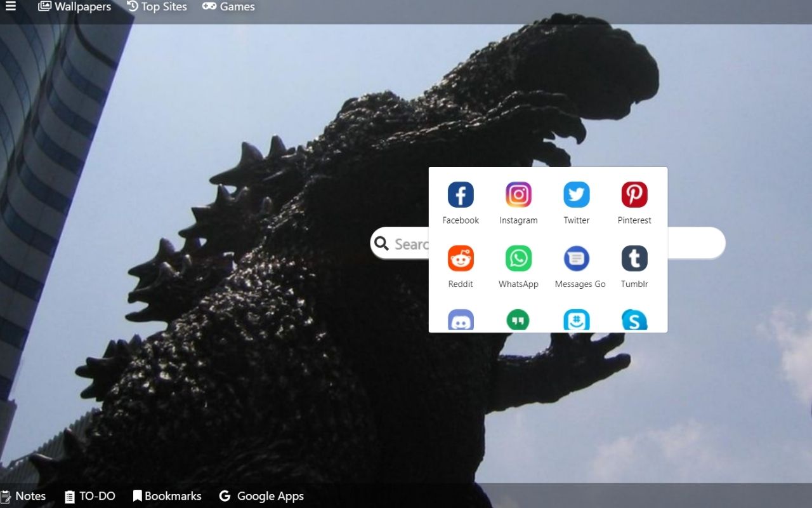Click the WhatsApp icon

point(518,258)
